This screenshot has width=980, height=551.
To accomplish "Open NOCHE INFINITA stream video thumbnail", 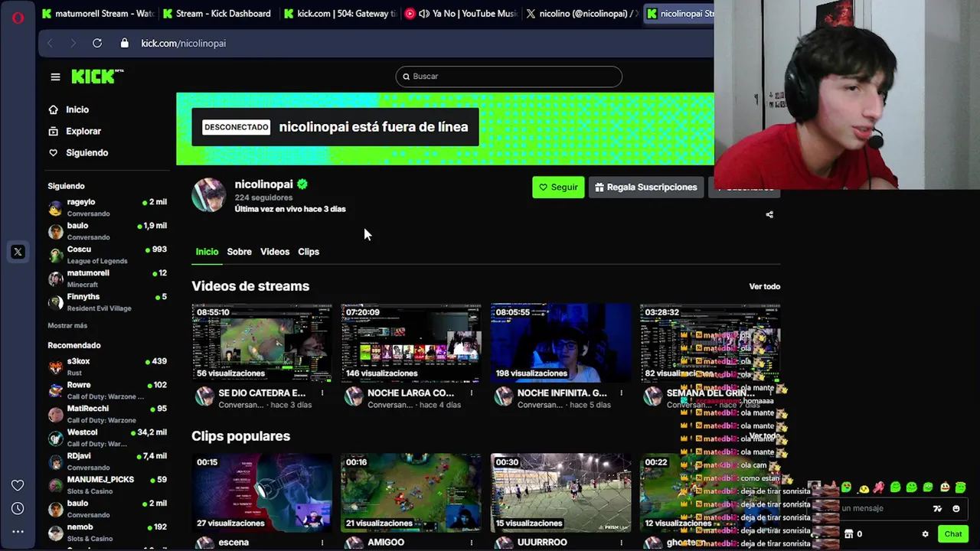I will click(x=561, y=343).
